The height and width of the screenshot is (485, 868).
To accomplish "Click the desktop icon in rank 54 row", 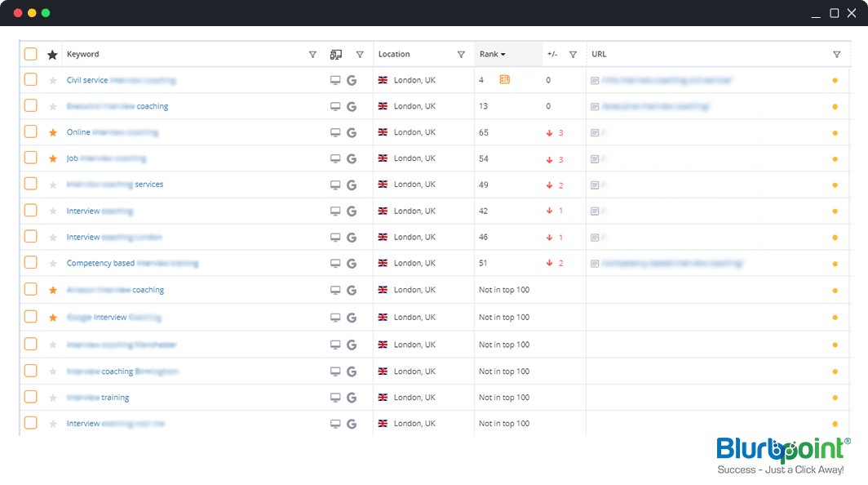I will click(x=334, y=158).
